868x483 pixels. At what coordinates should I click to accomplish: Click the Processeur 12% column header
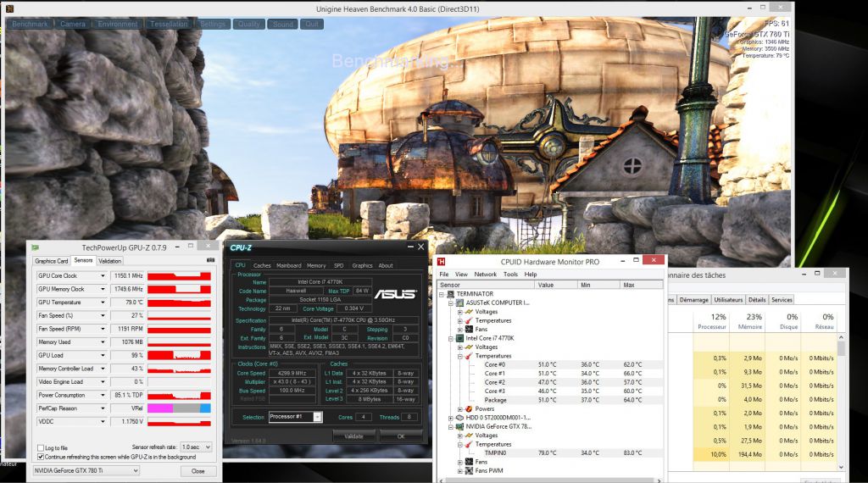(712, 321)
